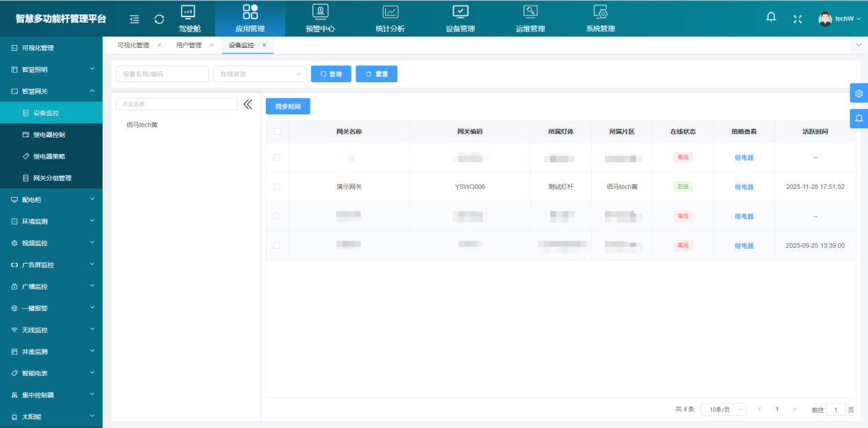
Task: Click the notification bell icon in header
Action: tap(771, 17)
